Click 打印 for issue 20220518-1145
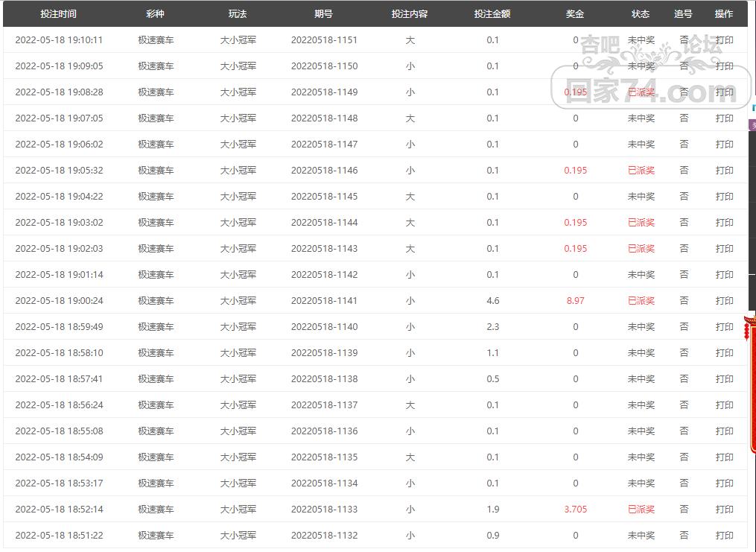Screen dimensions: 756x552 [x=724, y=196]
